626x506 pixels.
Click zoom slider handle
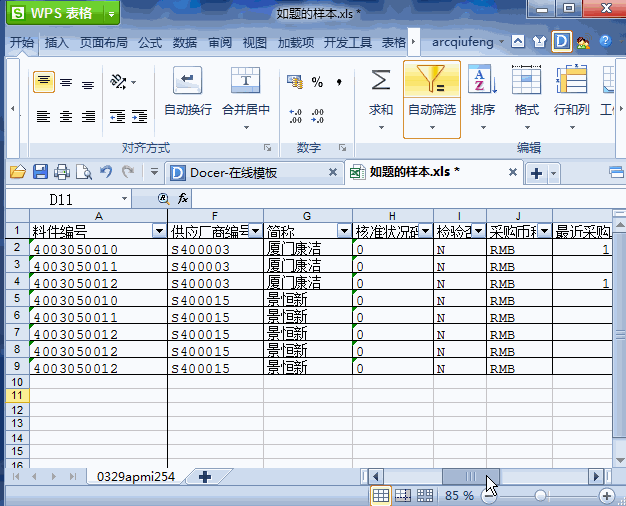point(541,496)
